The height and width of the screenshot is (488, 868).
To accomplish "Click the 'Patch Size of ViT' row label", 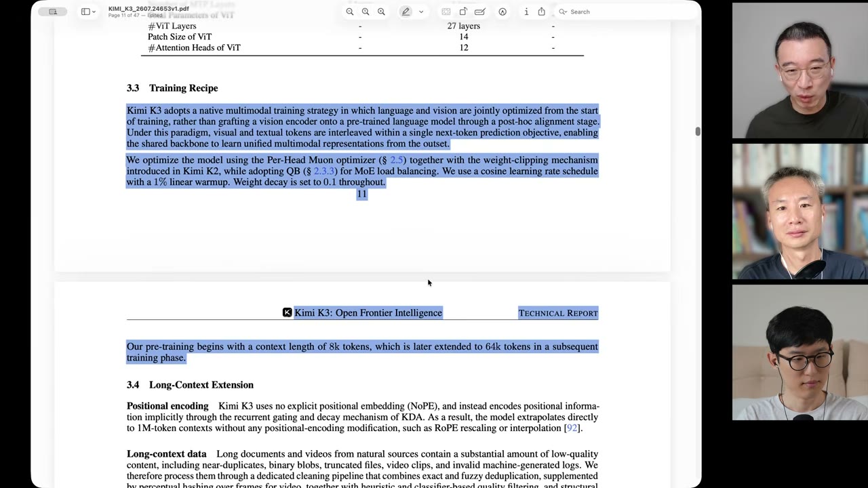I will pos(180,37).
